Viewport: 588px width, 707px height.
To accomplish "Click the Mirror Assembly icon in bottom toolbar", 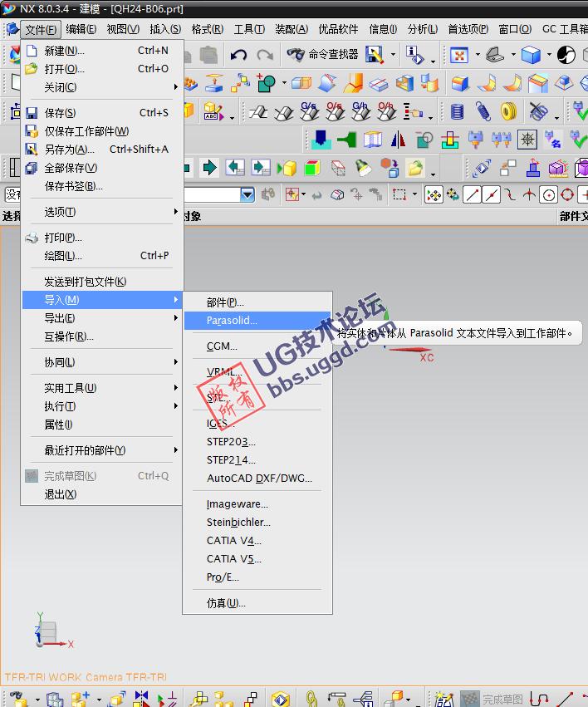I will 141,699.
